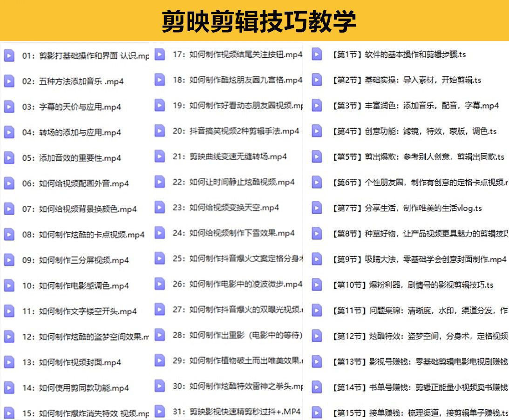Click the icon beside 31：剪映影视快速精剪

tap(160, 412)
